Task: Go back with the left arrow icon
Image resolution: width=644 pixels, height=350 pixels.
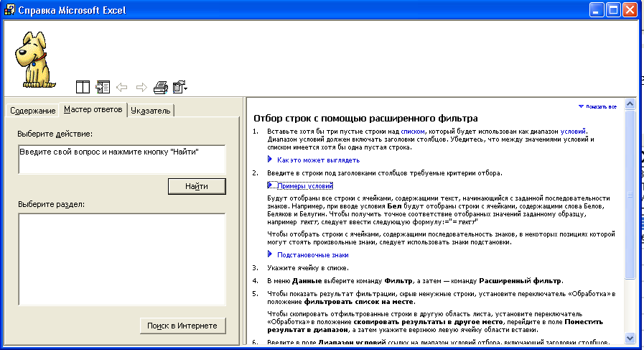Action: (122, 87)
